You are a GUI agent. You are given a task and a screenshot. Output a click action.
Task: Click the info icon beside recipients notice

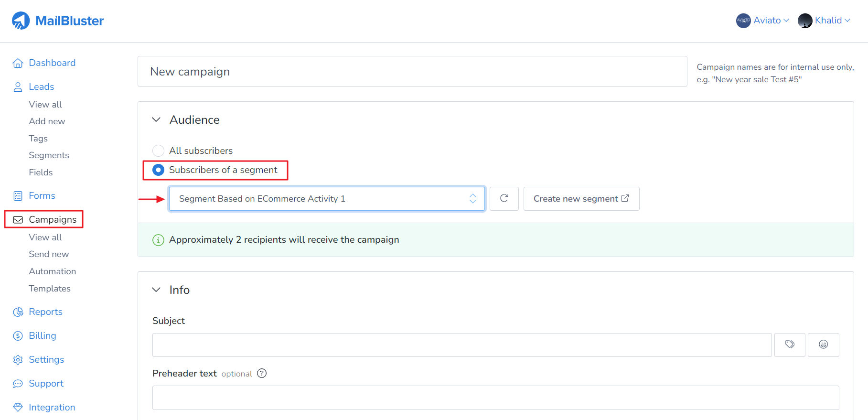(x=158, y=240)
